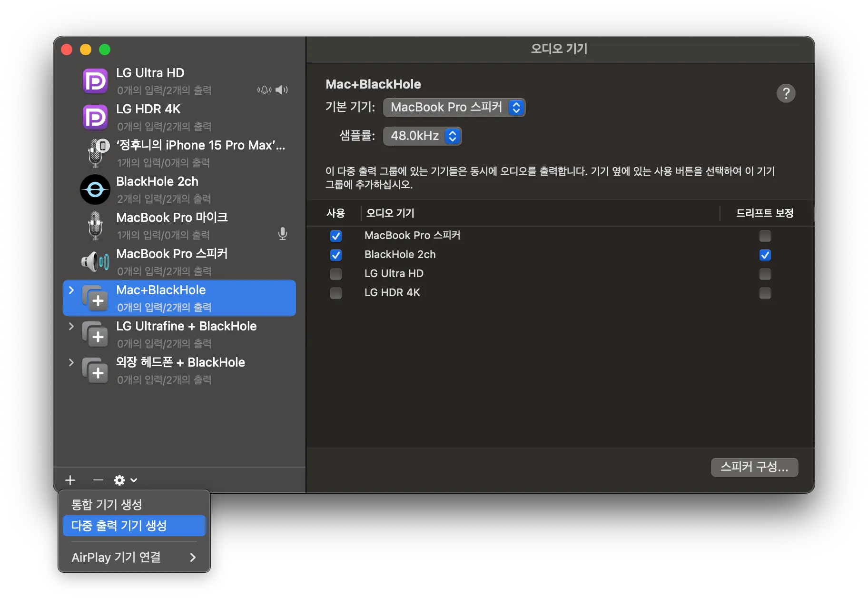Enable 사용 checkbox for LG HDR 4K

tap(336, 293)
